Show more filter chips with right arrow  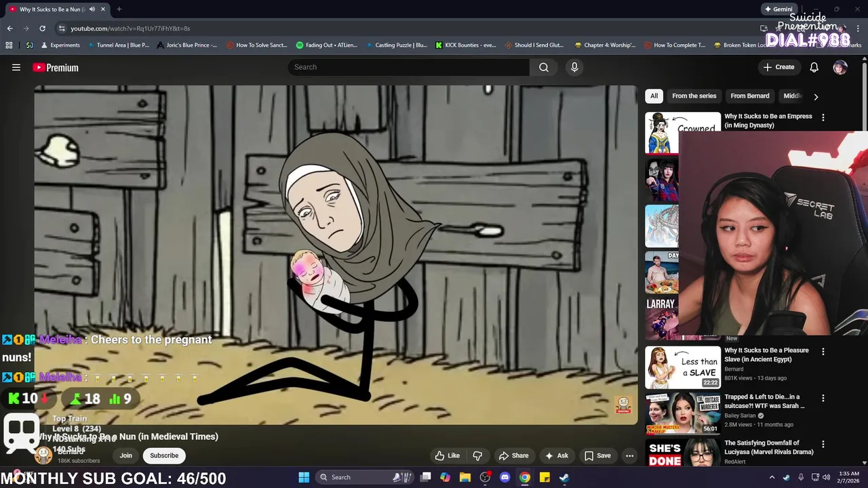[816, 96]
